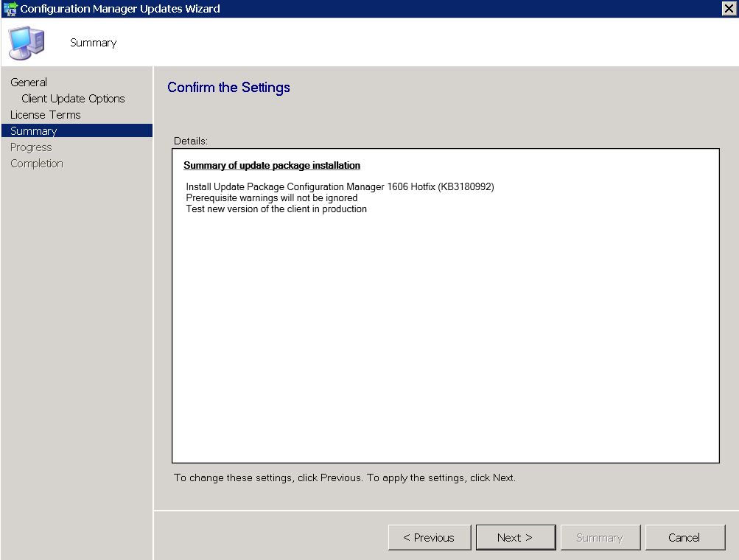This screenshot has height=560, width=739.
Task: Click the 'Details:' label
Action: click(191, 141)
